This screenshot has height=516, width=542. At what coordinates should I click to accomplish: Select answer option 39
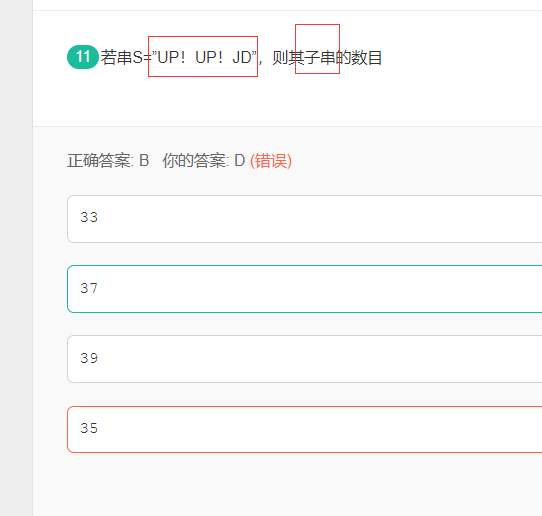click(304, 359)
